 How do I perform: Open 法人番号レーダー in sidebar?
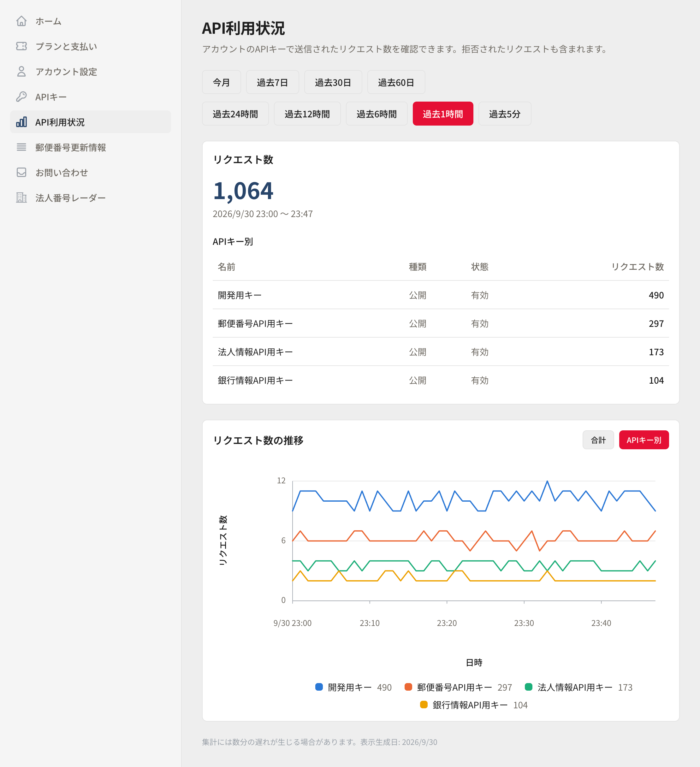pyautogui.click(x=91, y=198)
